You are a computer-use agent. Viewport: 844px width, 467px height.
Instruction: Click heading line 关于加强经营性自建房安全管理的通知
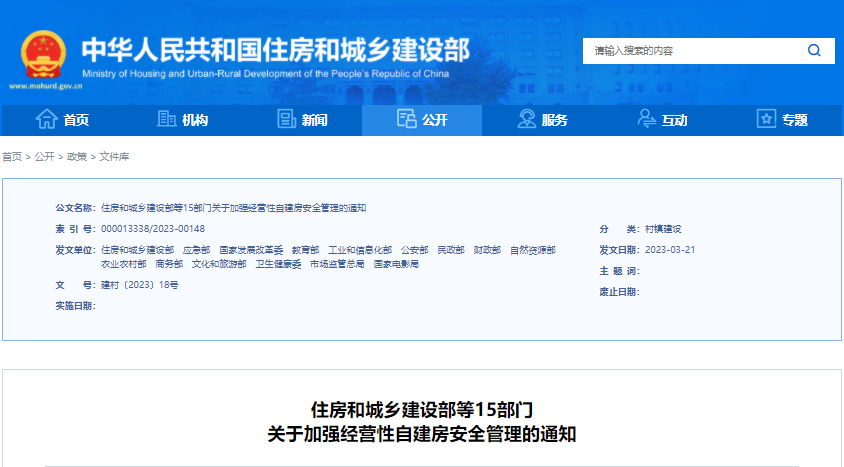point(422,434)
